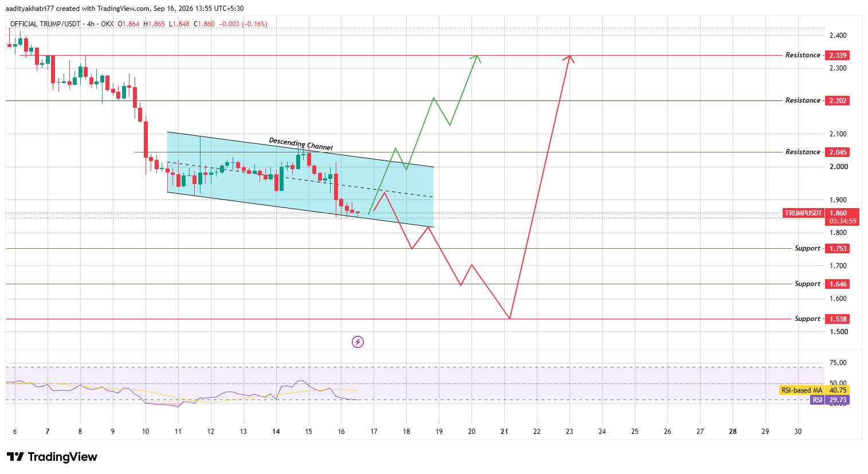Click the Resistance text beside 2.339
The height and width of the screenshot is (474, 868).
click(x=803, y=55)
